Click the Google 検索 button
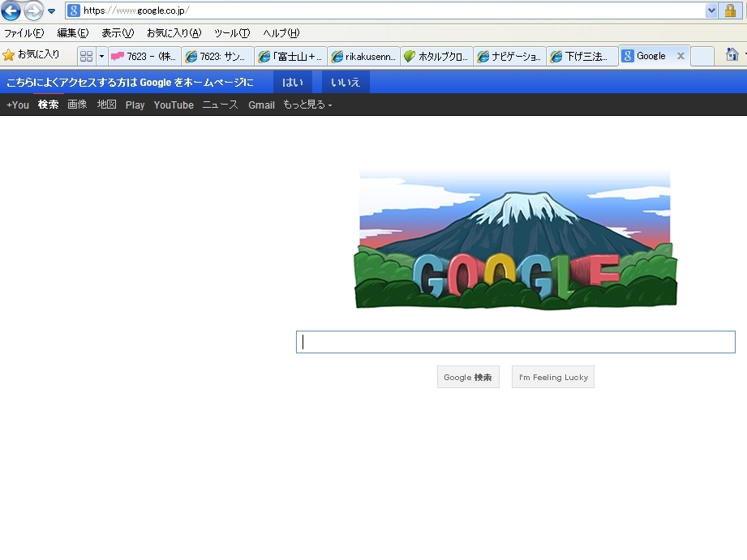Screen dimensions: 747x560 click(468, 377)
